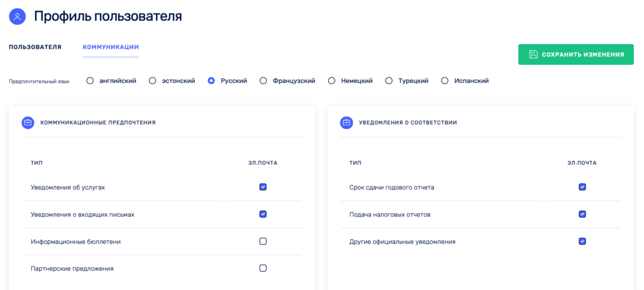Check the Партнерские предложения email checkbox

tap(263, 268)
